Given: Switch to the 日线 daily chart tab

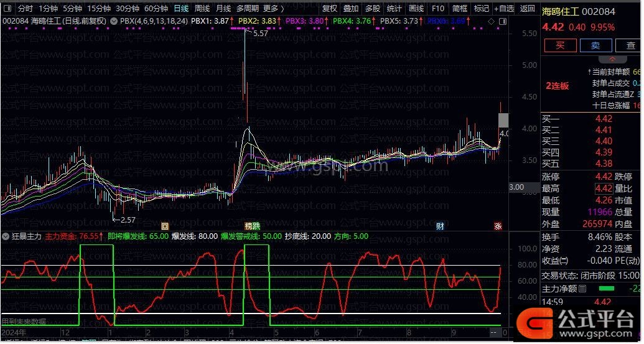Looking at the screenshot, I should click(x=181, y=9).
